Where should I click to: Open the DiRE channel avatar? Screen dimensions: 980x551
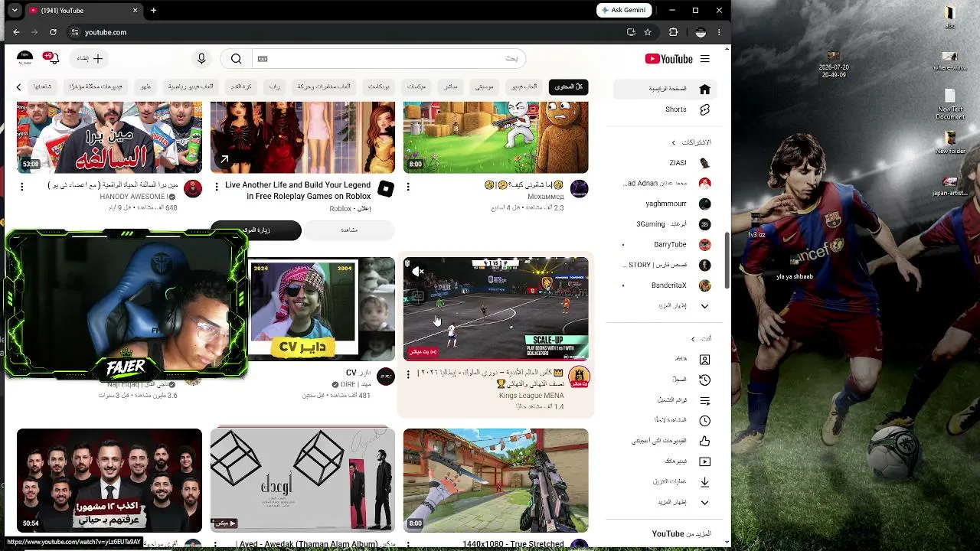point(386,377)
